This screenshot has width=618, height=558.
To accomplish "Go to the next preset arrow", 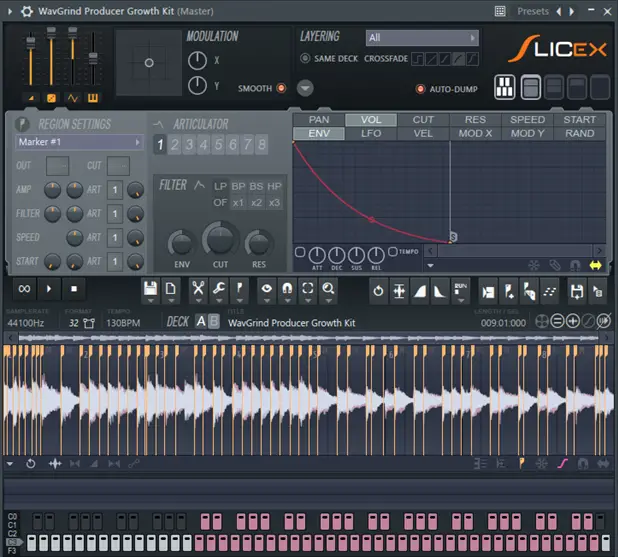I will (x=571, y=11).
